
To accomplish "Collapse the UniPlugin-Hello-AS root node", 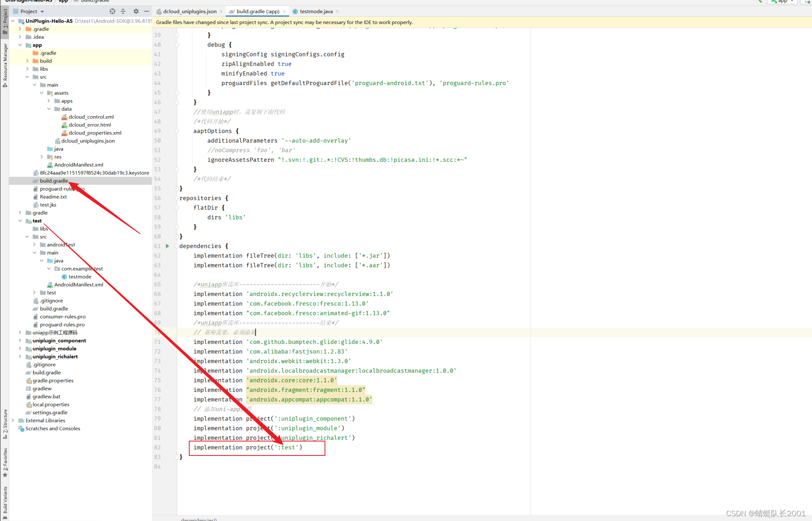I will 13,21.
